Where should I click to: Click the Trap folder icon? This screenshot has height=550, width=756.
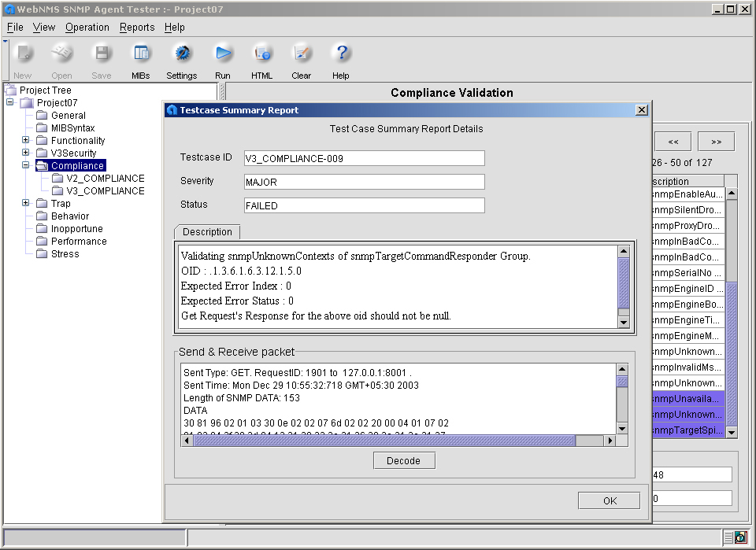(42, 203)
